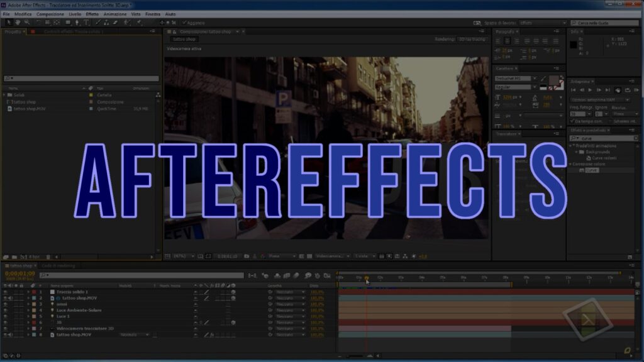Image resolution: width=644 pixels, height=362 pixels.
Task: Hide the Luce 1 layer
Action: tap(5, 317)
